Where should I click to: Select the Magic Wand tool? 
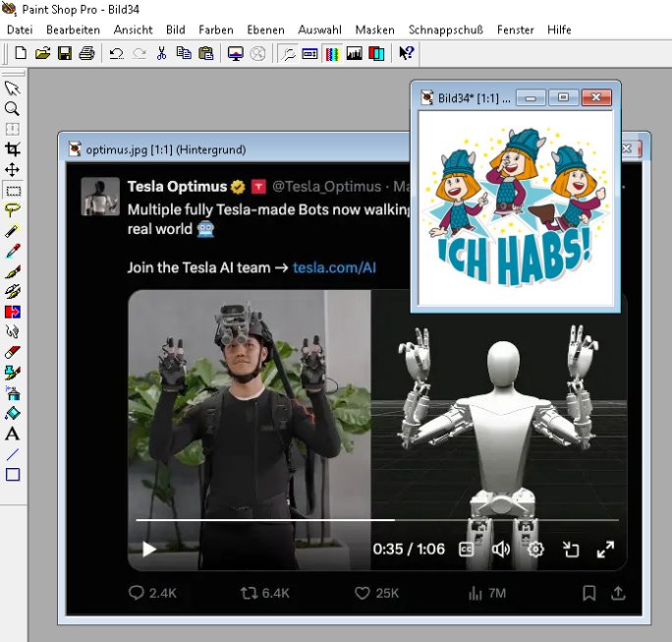13,231
